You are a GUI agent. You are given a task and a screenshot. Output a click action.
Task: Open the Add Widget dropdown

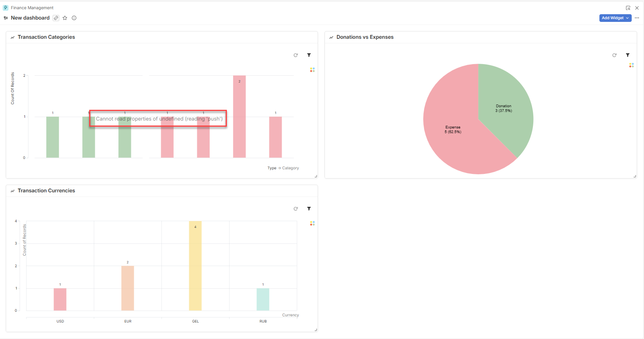coord(615,18)
